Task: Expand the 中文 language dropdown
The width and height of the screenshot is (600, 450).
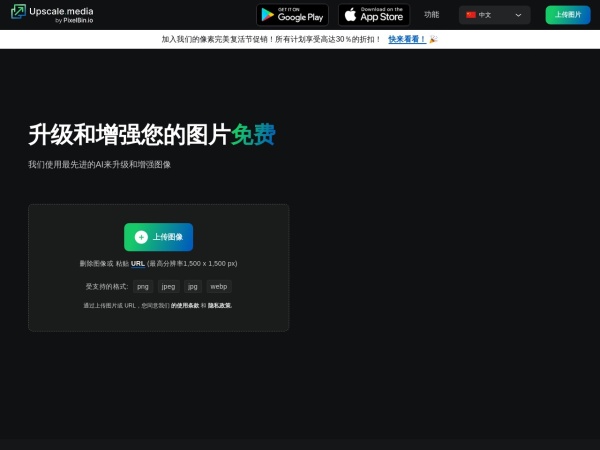Action: point(494,15)
